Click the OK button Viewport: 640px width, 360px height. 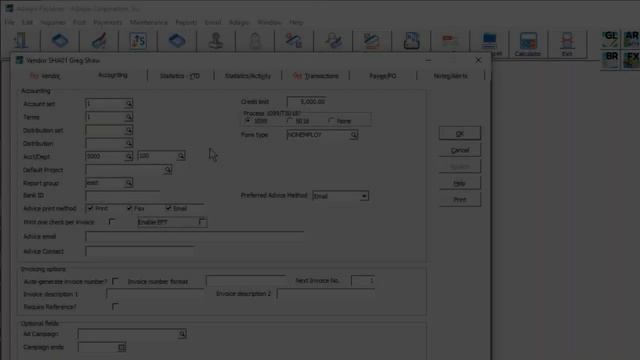tap(460, 133)
